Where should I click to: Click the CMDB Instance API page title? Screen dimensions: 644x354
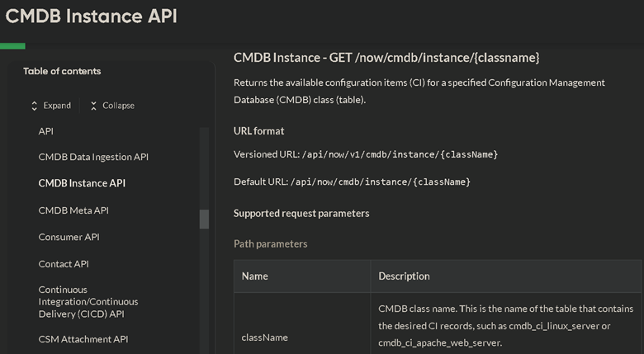(92, 16)
